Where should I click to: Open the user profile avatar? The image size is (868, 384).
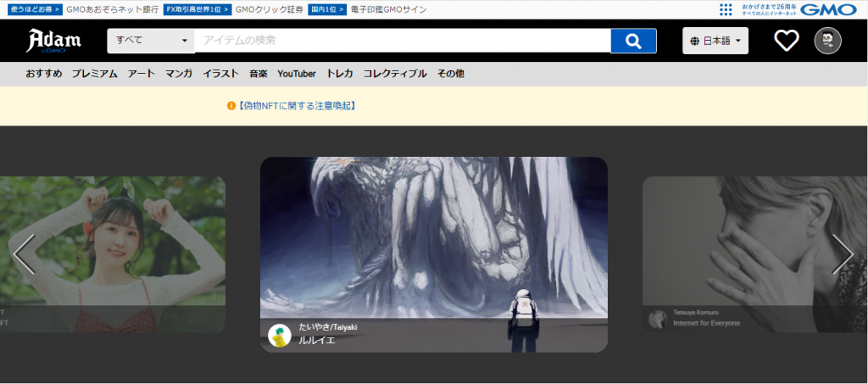click(x=827, y=41)
